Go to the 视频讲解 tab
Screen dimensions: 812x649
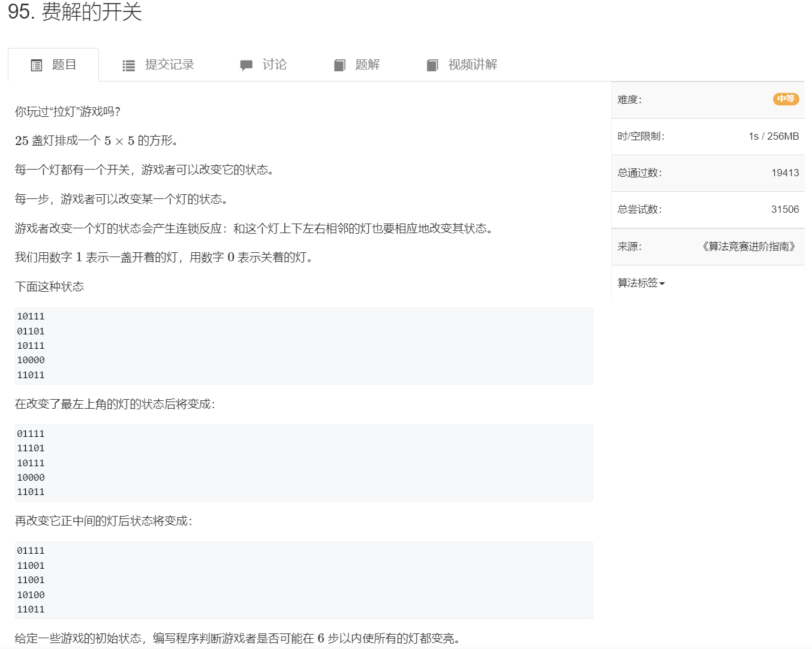pos(462,65)
